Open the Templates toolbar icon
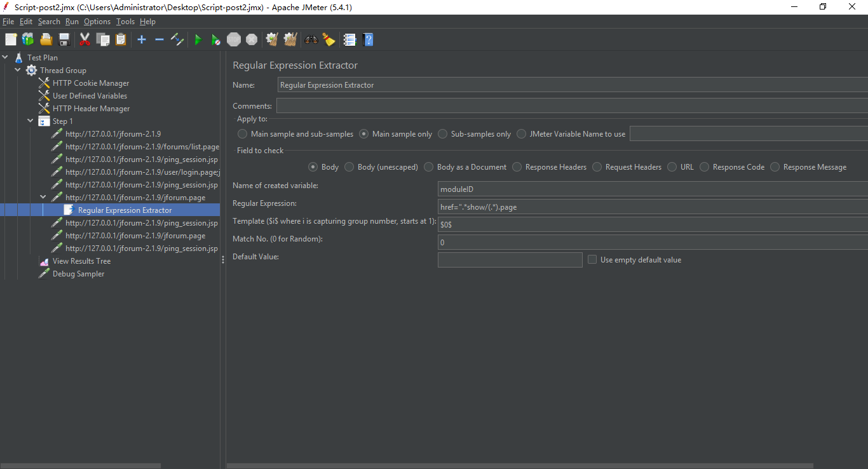 tap(28, 39)
